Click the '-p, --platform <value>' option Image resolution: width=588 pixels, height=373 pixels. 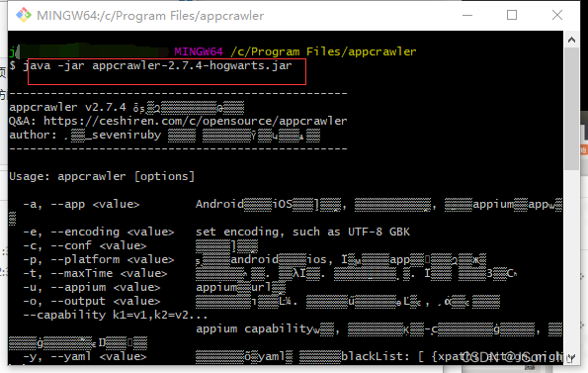pos(98,259)
